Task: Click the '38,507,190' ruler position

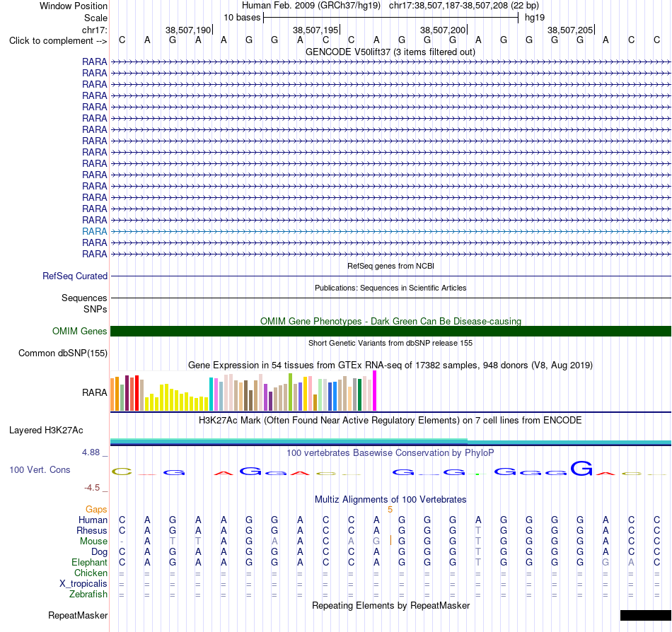Action: point(188,30)
